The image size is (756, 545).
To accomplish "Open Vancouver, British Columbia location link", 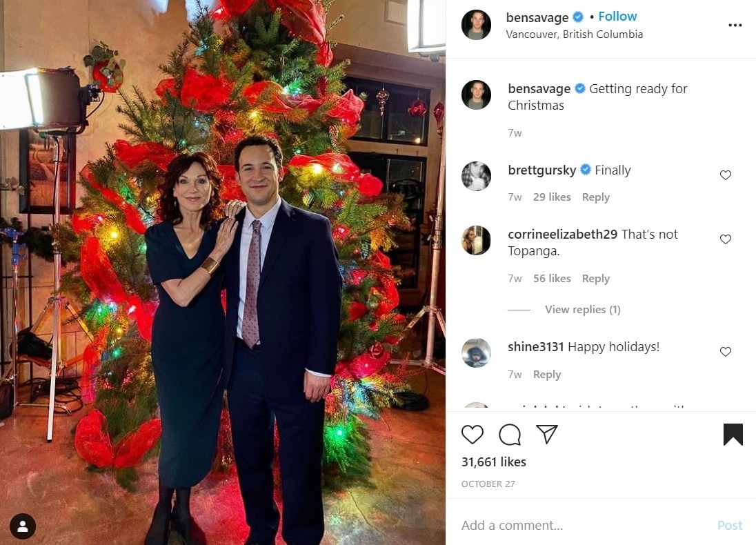I will coord(574,34).
